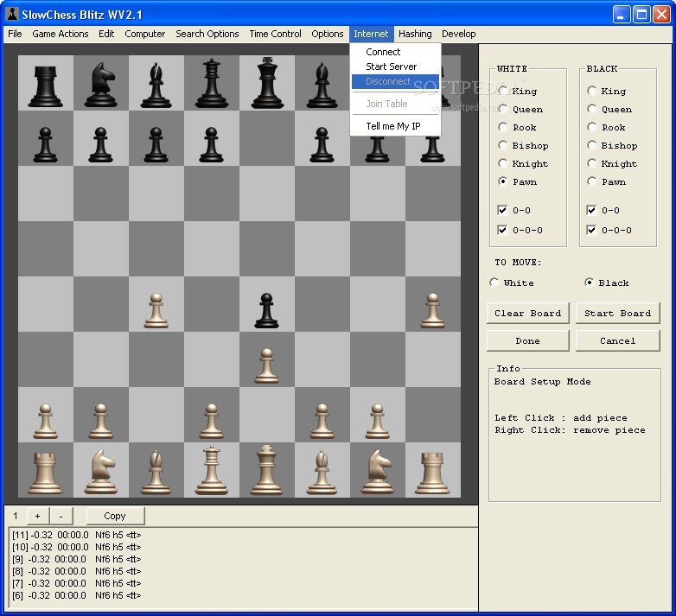Click the black bishop next to the black queen
This screenshot has width=676, height=616.
[156, 86]
